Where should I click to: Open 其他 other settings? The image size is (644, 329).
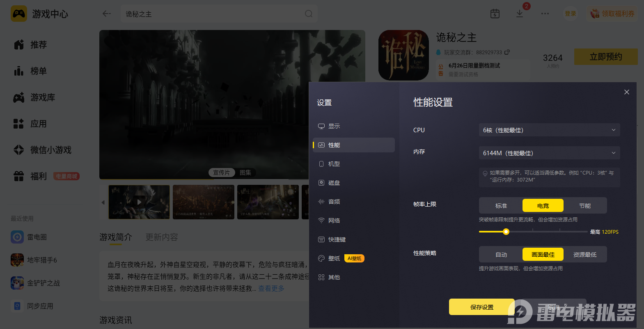pos(354,277)
